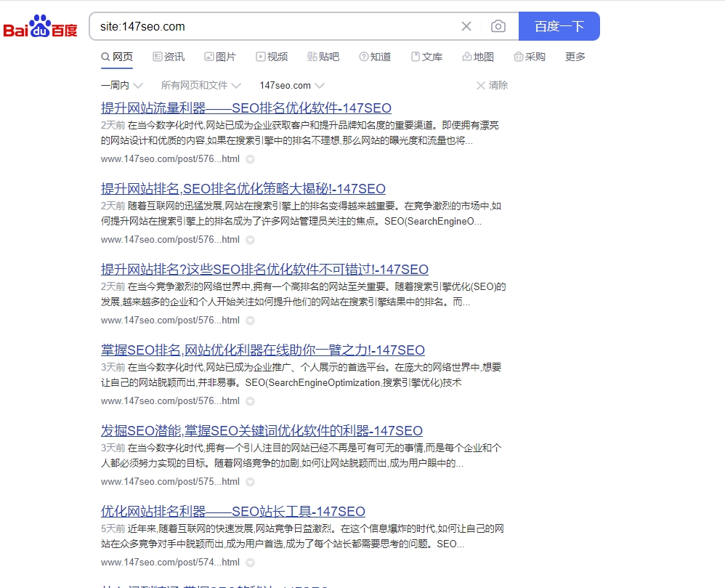This screenshot has width=725, height=588.
Task: Click URL www.147seo.com/post/575...html
Action: [x=170, y=482]
